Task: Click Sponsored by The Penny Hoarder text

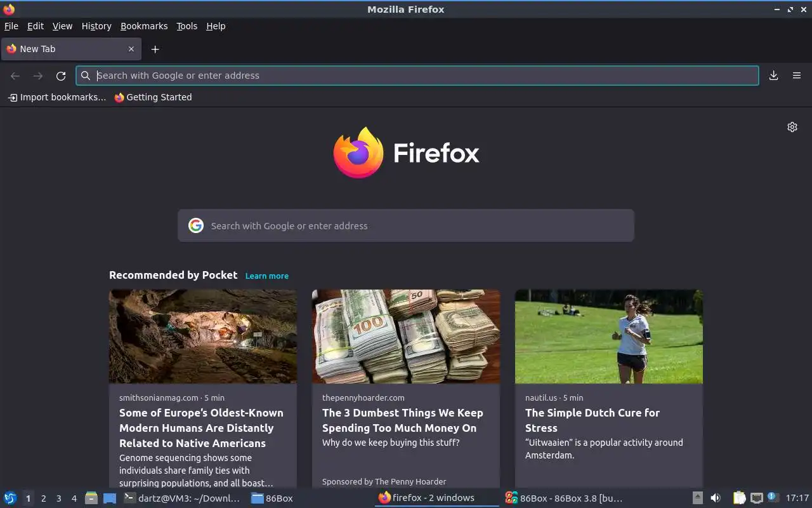Action: pyautogui.click(x=384, y=481)
